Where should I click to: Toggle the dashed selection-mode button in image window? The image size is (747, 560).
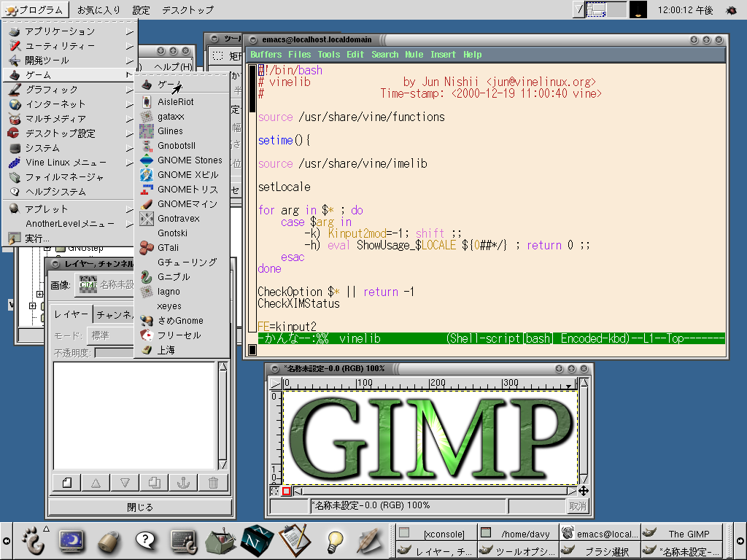[275, 491]
